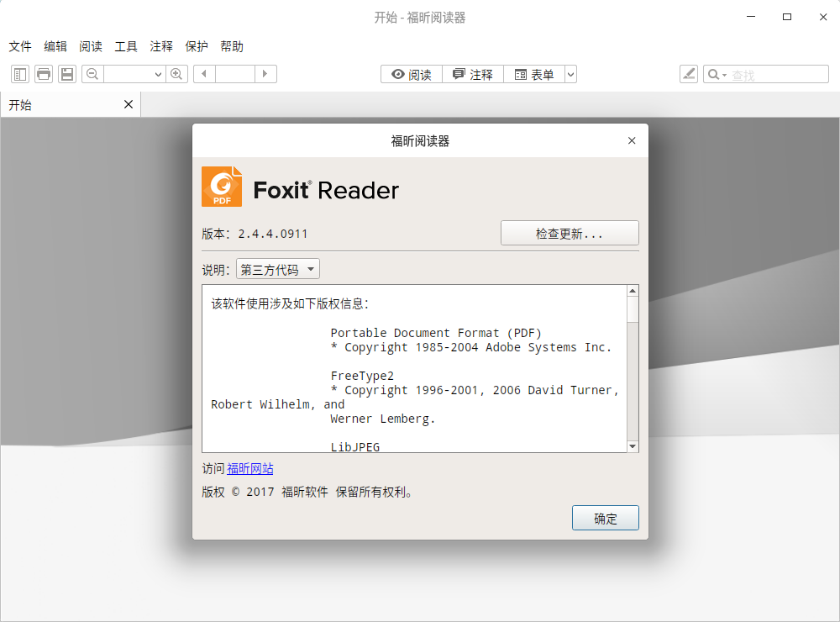Maximize the Foxit Reader window
Image resolution: width=840 pixels, height=622 pixels.
787,17
